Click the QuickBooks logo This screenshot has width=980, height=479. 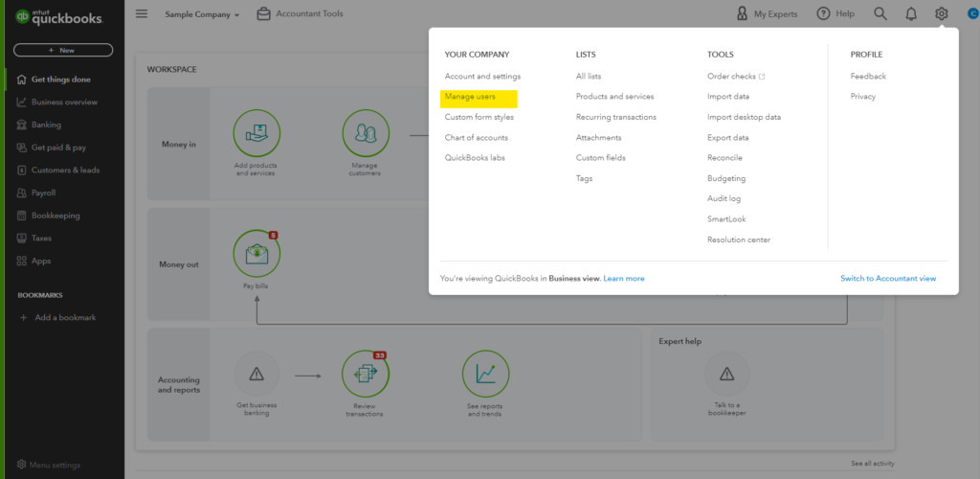pyautogui.click(x=58, y=17)
